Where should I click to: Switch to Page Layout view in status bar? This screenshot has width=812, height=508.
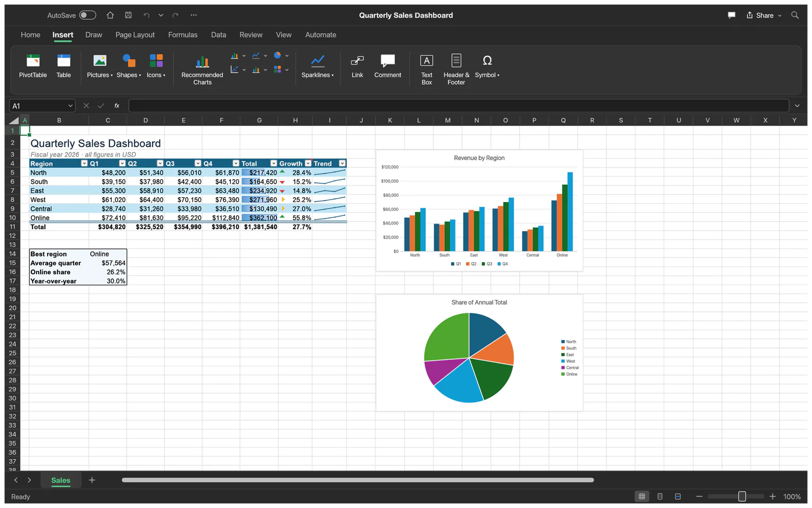point(660,496)
